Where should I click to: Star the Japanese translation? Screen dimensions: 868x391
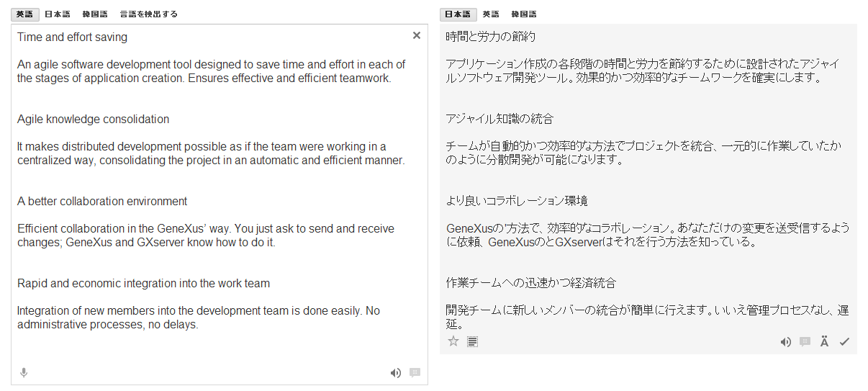453,341
